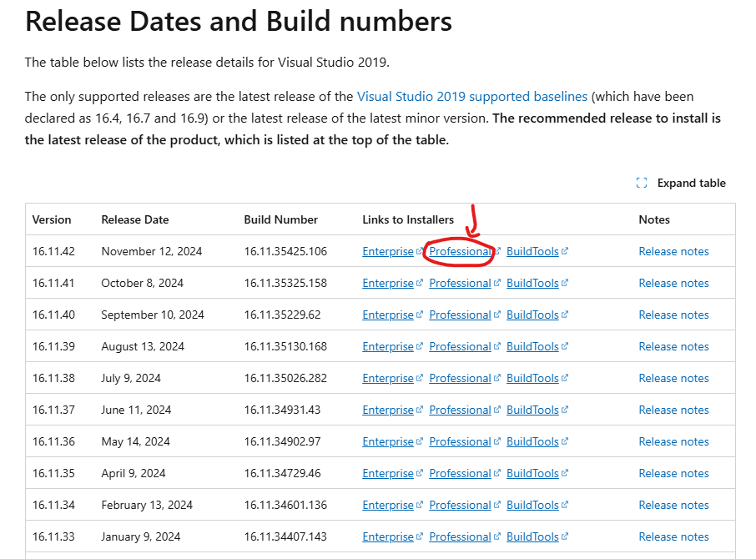The height and width of the screenshot is (559, 756).
Task: Download Enterprise installer for 16.11.40
Action: [x=388, y=315]
